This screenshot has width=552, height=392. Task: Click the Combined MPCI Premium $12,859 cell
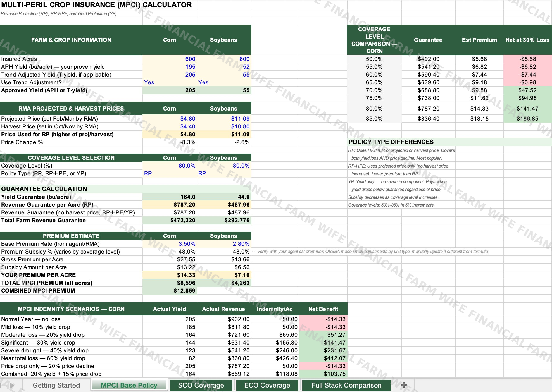[170, 291]
